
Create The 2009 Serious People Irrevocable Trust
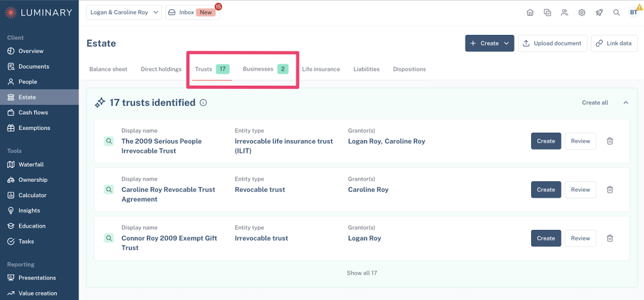pyautogui.click(x=546, y=141)
